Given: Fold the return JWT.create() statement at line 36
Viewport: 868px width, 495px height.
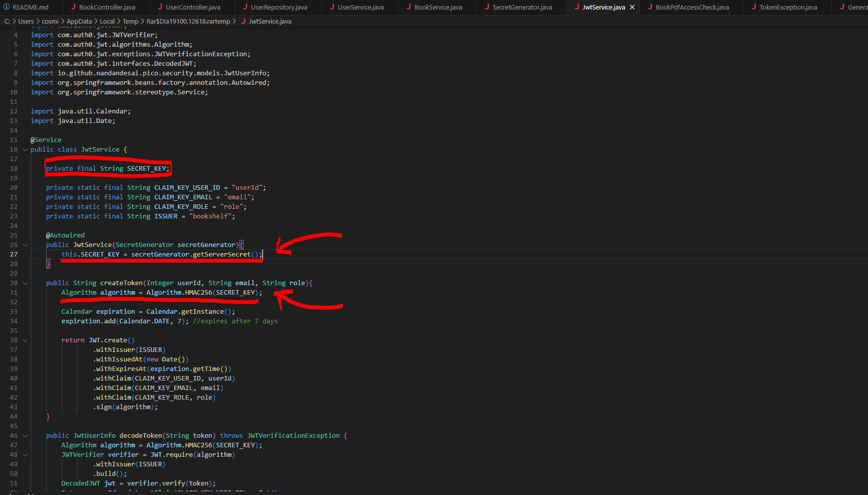Looking at the screenshot, I should (25, 340).
